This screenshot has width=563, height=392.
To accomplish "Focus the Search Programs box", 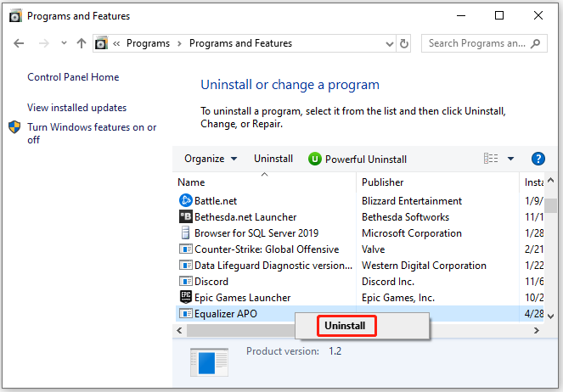I will pos(484,43).
